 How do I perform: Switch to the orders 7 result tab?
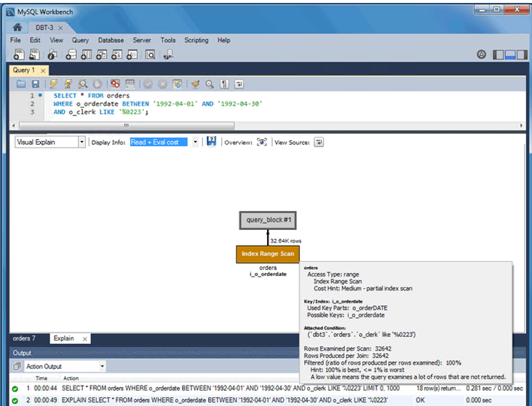pyautogui.click(x=25, y=338)
